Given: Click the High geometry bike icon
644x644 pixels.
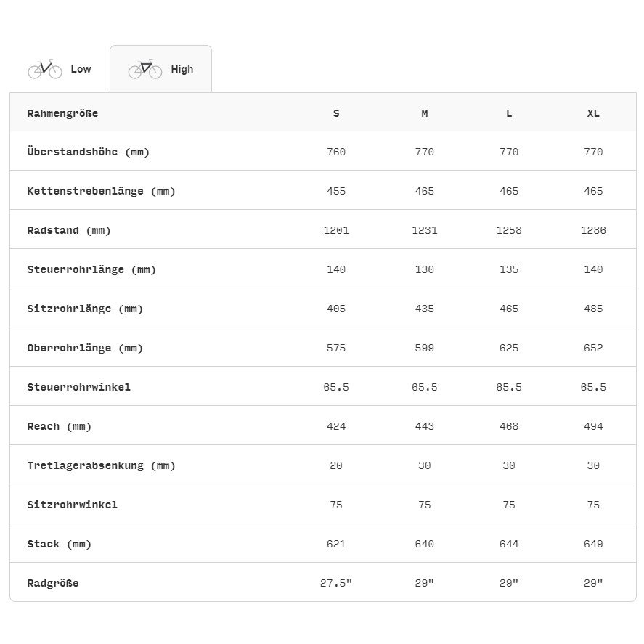Looking at the screenshot, I should [x=145, y=69].
